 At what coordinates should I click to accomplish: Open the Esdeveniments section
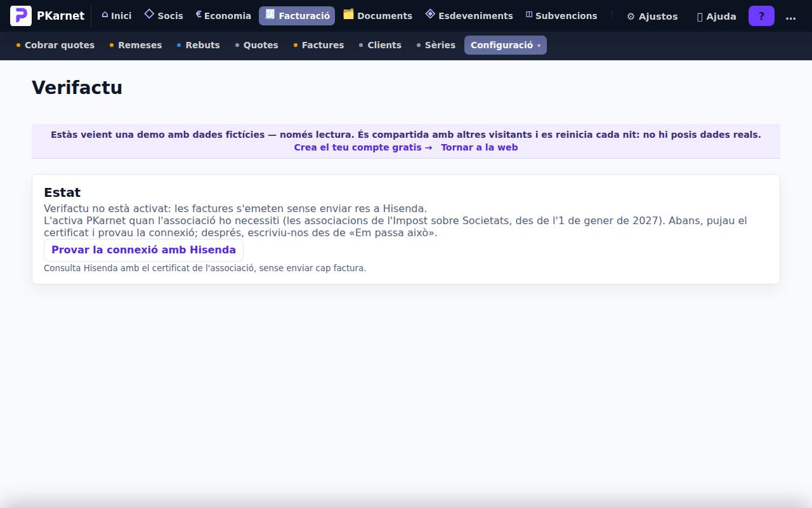click(469, 16)
